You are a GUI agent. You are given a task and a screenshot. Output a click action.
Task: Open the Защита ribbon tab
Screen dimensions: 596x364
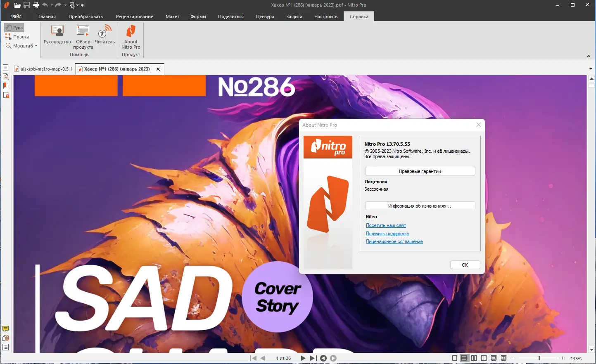pos(294,17)
